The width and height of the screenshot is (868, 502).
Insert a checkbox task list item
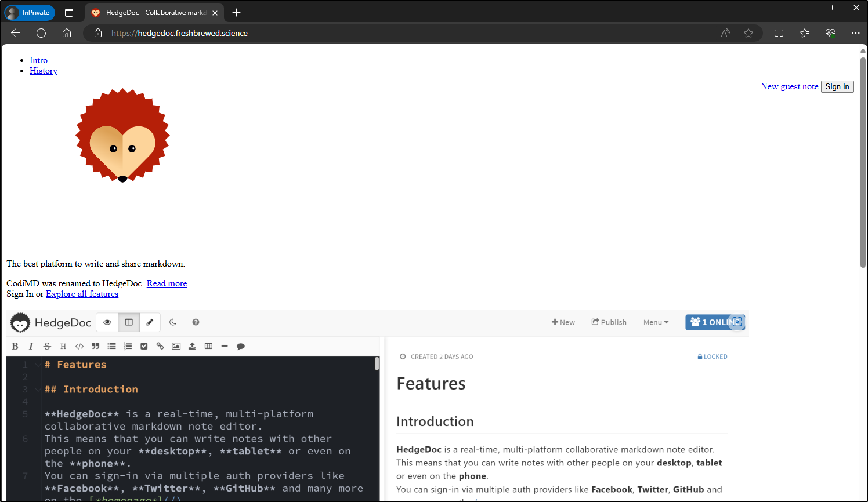coord(144,346)
